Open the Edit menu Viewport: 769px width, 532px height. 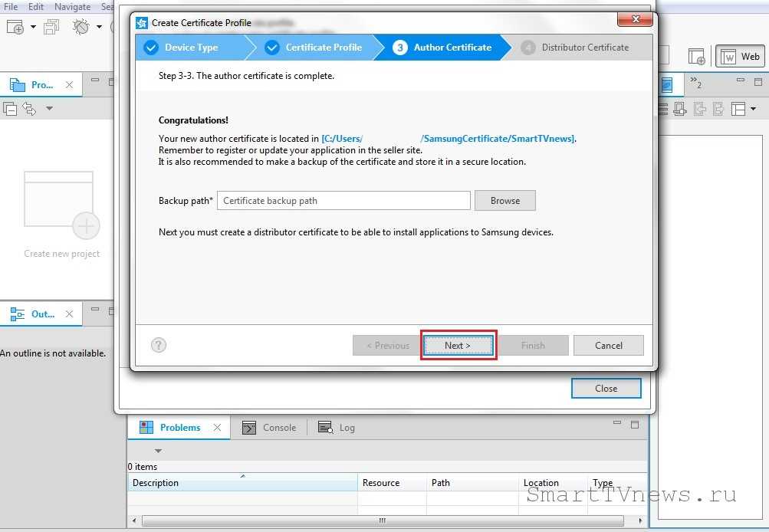pos(36,6)
